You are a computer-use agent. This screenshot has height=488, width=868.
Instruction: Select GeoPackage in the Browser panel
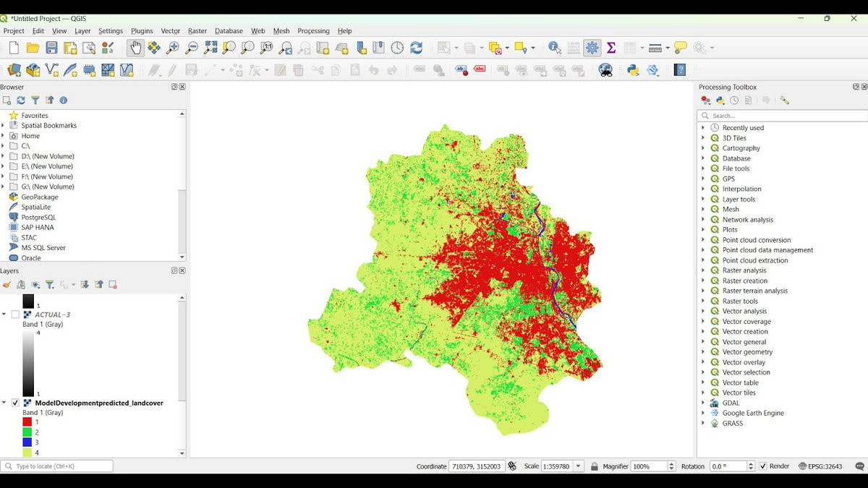click(x=39, y=197)
